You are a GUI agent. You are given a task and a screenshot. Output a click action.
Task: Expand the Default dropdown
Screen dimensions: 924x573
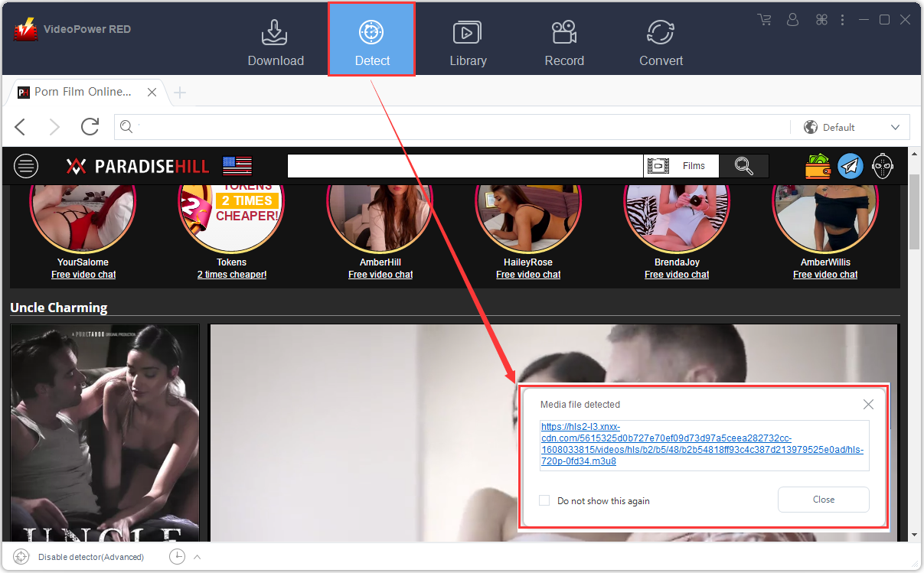tap(896, 127)
